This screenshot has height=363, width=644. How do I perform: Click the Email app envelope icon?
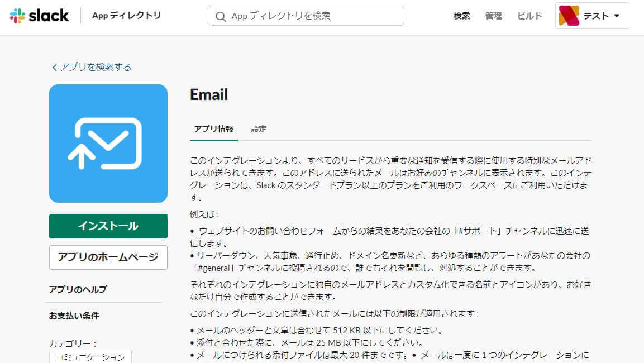[x=108, y=144]
